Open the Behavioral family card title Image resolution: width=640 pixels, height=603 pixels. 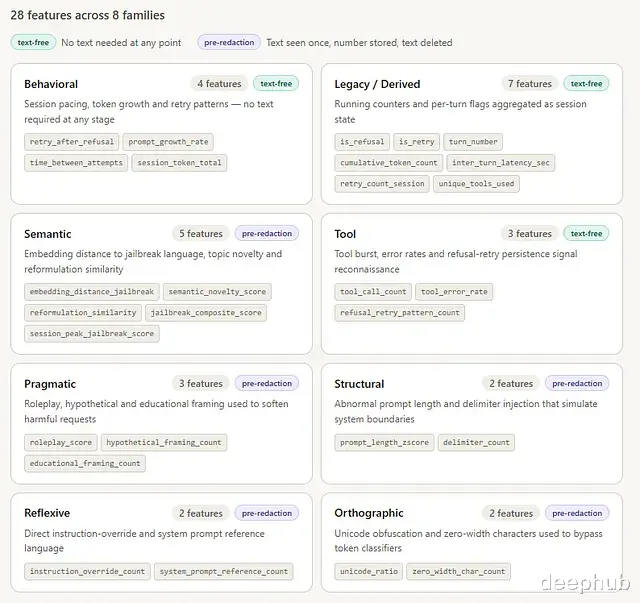point(51,84)
